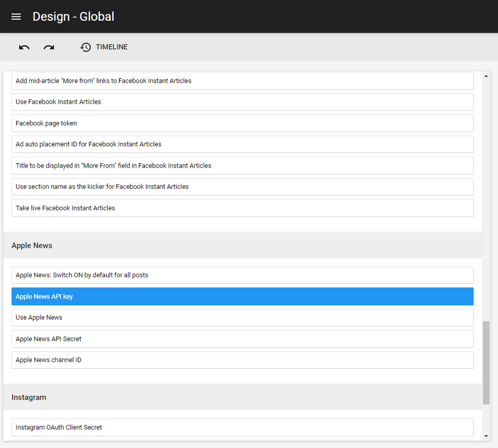Open the Timeline history view
This screenshot has width=498, height=448.
[x=104, y=47]
